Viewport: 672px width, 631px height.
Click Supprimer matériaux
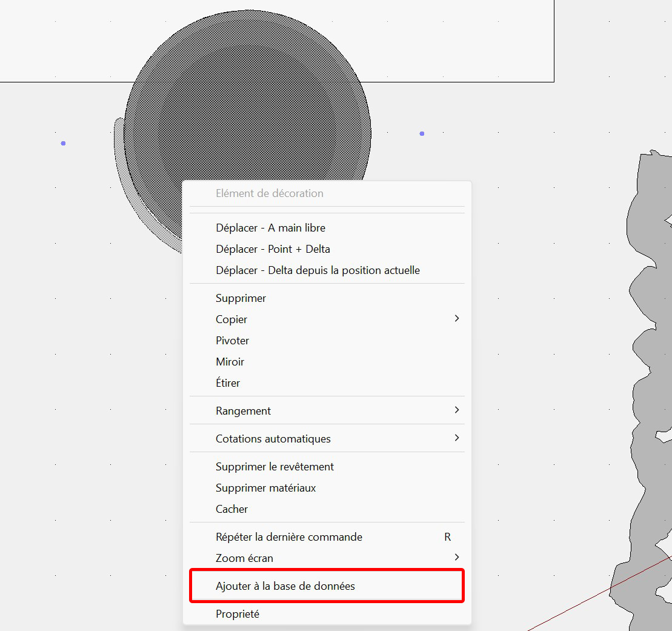pos(265,488)
